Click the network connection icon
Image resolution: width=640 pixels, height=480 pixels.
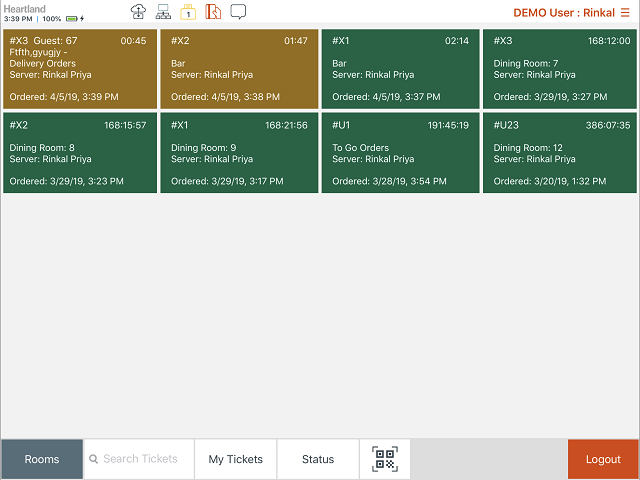[x=163, y=12]
